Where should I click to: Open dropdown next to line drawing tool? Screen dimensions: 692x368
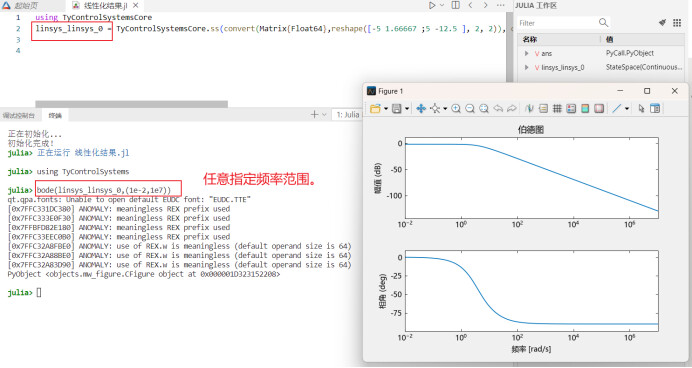click(x=627, y=109)
